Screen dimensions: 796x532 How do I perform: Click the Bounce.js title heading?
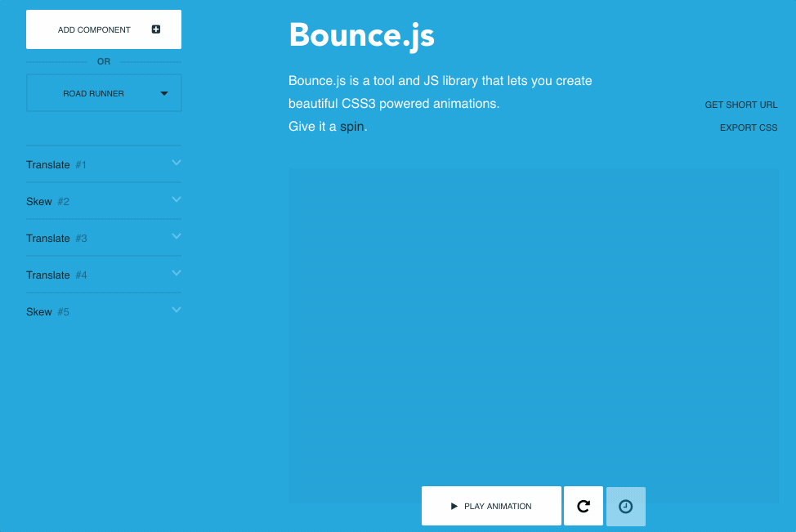pos(361,35)
